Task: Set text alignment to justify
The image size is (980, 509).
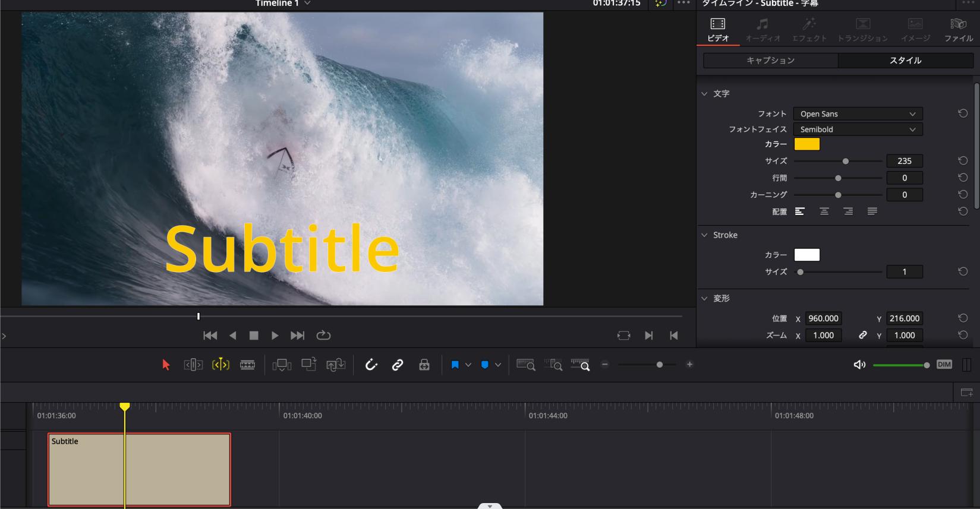Action: (872, 211)
